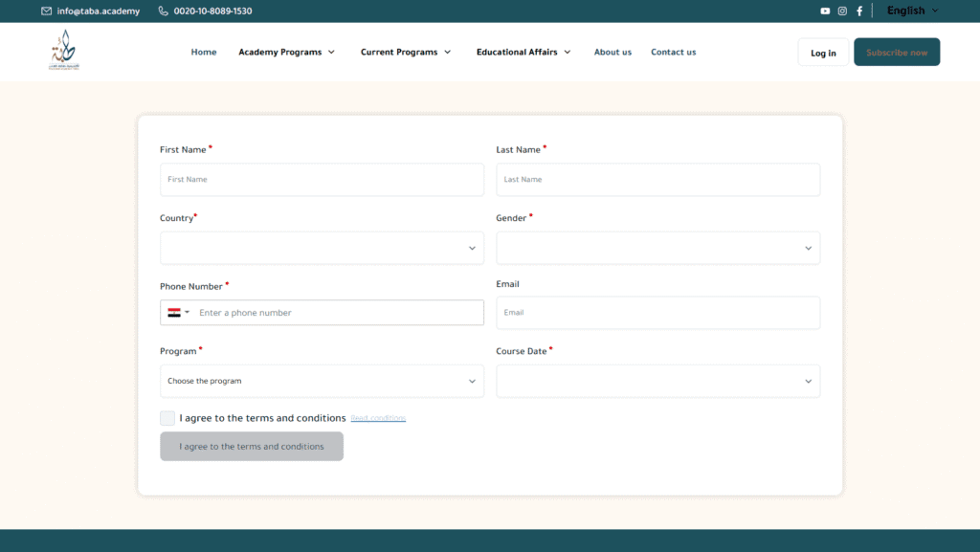Select the Egypt flag country code picker

click(179, 313)
